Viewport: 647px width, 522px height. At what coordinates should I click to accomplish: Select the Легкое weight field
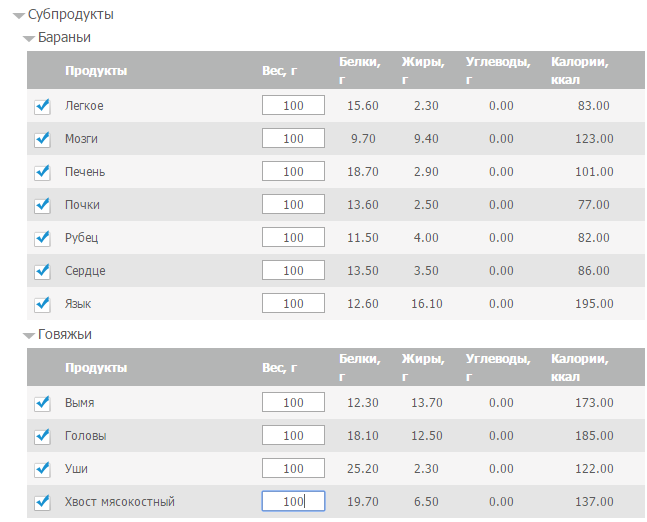pos(293,106)
